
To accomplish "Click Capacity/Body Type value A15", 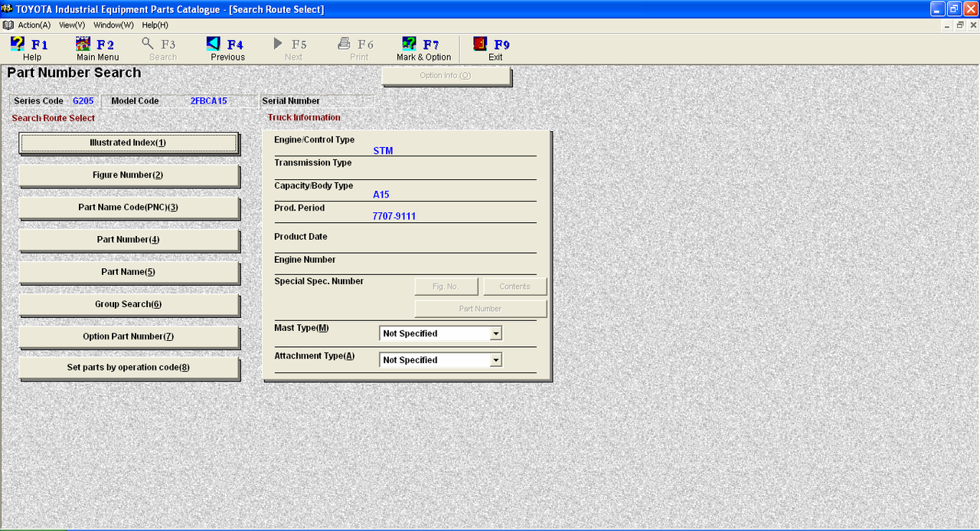I will (381, 195).
